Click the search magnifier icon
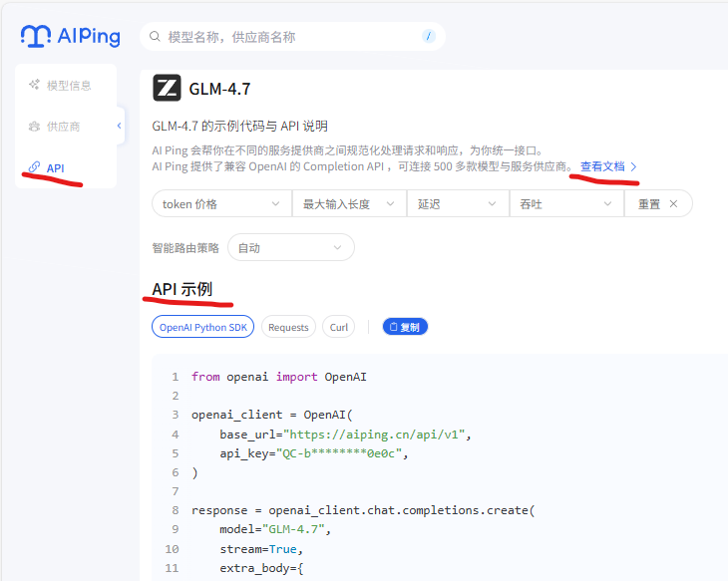The width and height of the screenshot is (728, 581). point(155,36)
